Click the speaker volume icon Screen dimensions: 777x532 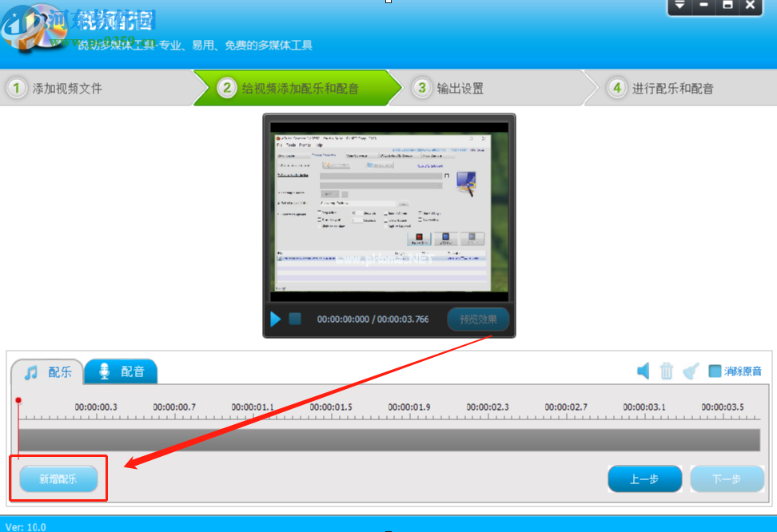[643, 371]
